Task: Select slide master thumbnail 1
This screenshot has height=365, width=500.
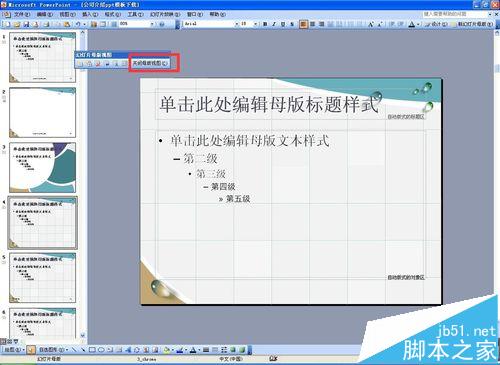Action: tap(42, 57)
